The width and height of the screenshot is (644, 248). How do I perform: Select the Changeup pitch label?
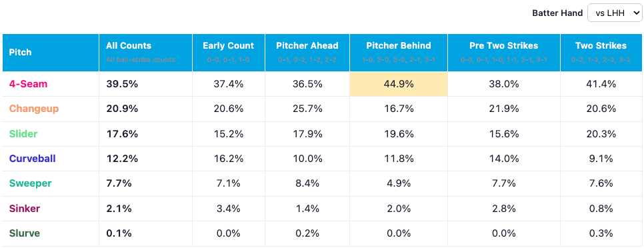[34, 109]
